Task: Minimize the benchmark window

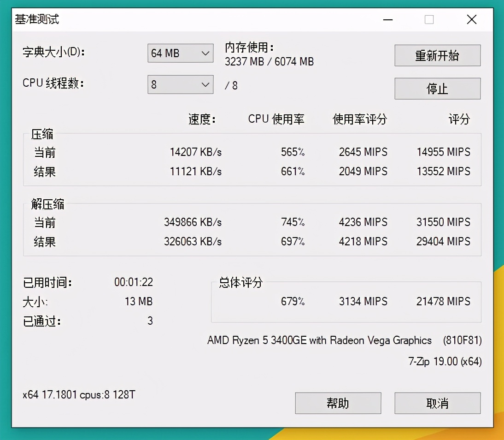Action: pyautogui.click(x=387, y=19)
